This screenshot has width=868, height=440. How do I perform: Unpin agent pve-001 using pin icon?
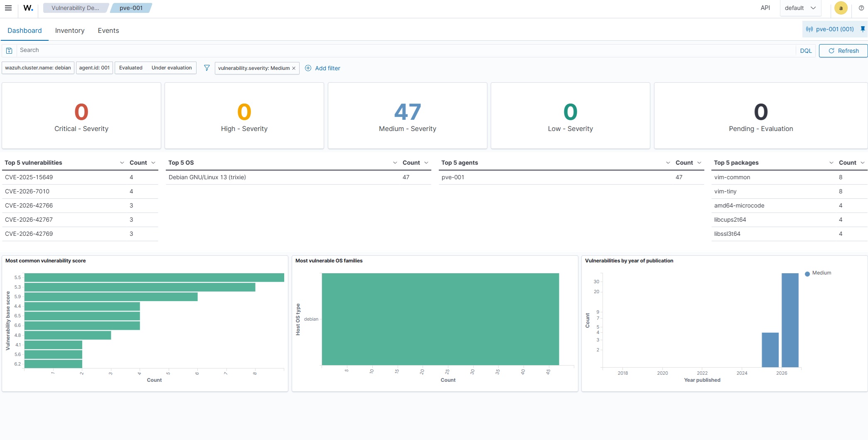point(863,29)
